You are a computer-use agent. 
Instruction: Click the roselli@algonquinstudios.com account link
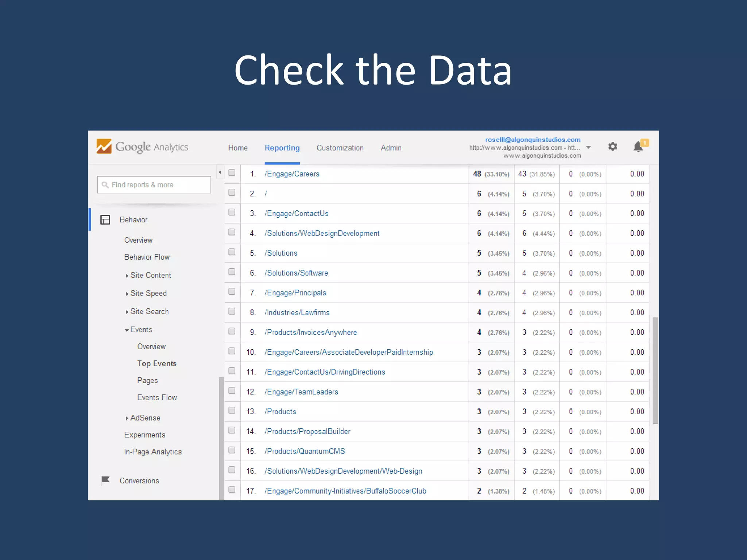(x=533, y=140)
